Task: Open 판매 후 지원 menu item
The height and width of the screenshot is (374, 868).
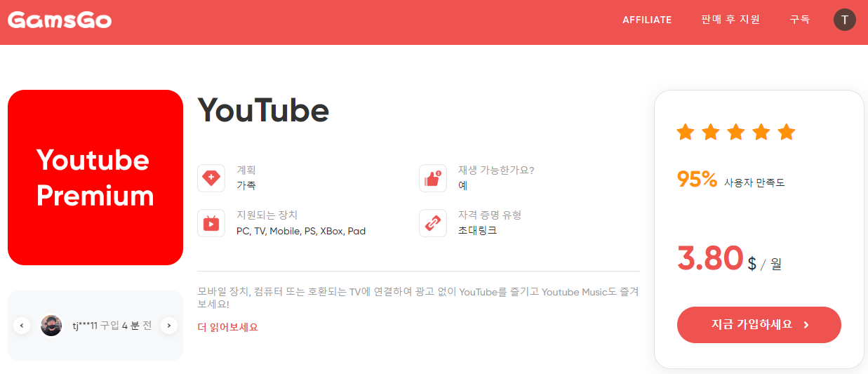Action: [x=730, y=20]
